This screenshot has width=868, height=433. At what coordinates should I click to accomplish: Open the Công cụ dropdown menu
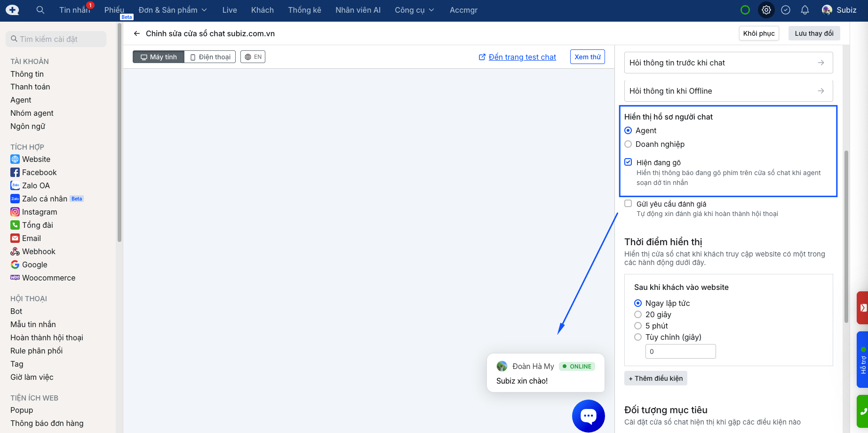point(414,10)
